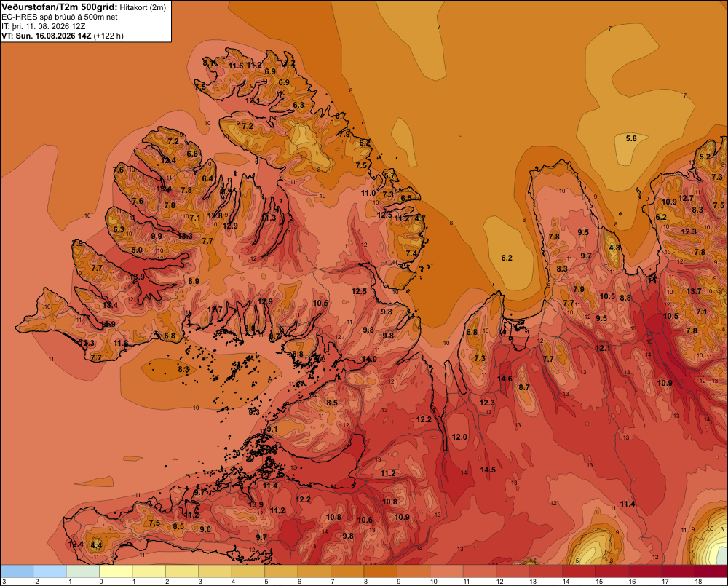This screenshot has height=586, width=728.
Task: Click the legend label -3
Action: [x=4, y=582]
